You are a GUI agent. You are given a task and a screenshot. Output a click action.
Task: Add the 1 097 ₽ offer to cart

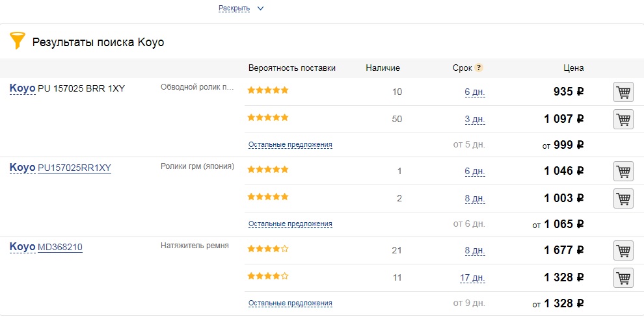click(623, 120)
